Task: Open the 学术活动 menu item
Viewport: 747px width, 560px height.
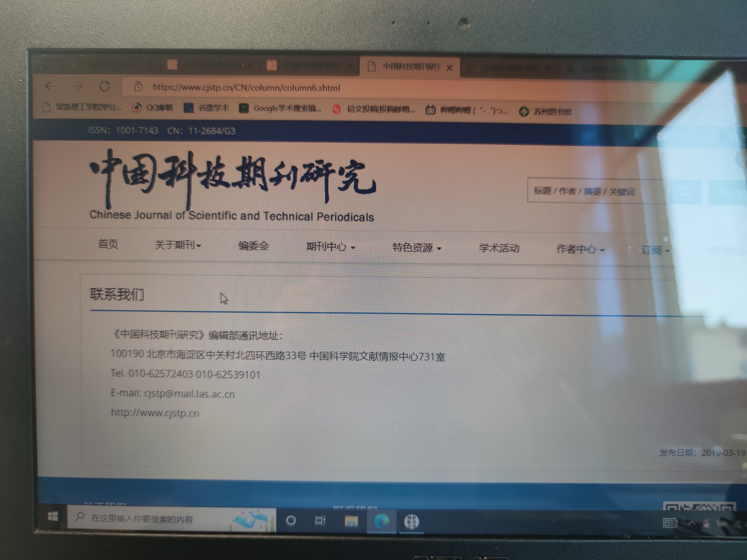Action: point(499,249)
